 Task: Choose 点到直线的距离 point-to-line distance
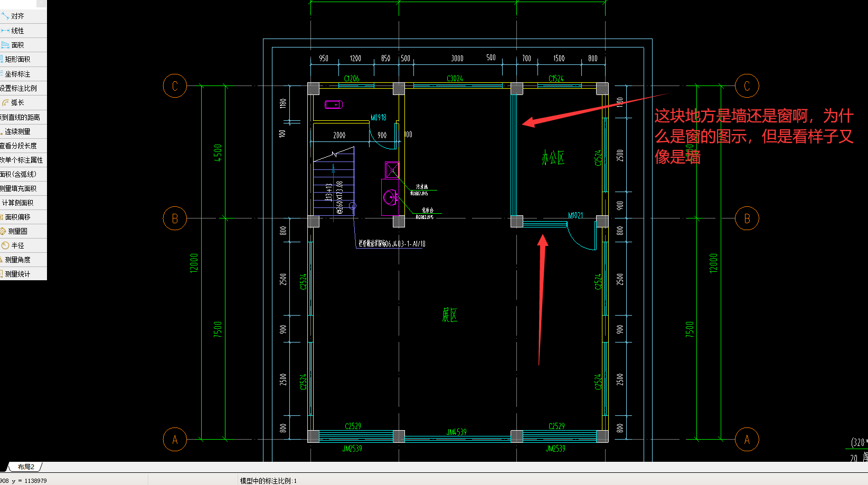point(23,117)
